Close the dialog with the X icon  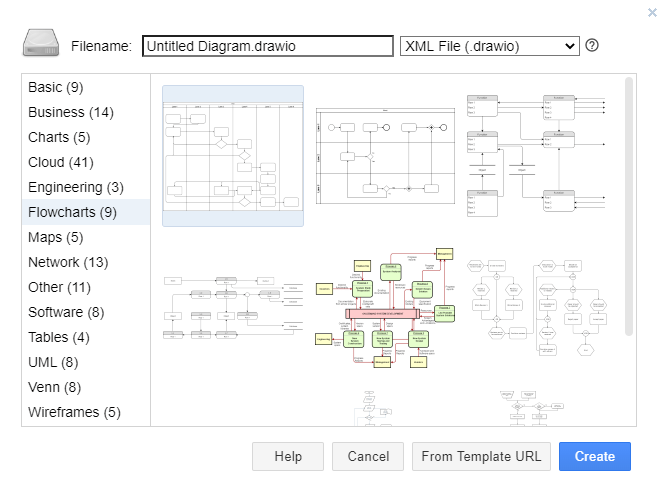click(652, 12)
